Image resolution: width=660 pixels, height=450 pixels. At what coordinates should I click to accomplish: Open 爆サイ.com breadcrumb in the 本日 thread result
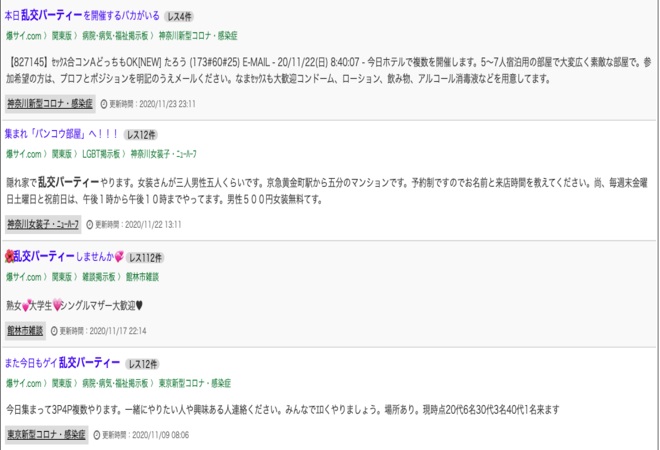click(x=24, y=36)
